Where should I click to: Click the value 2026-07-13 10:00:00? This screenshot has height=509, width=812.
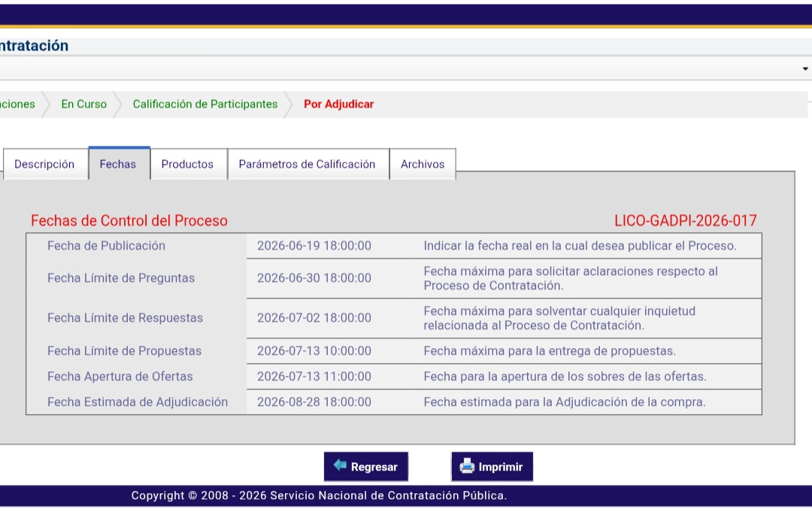coord(314,351)
